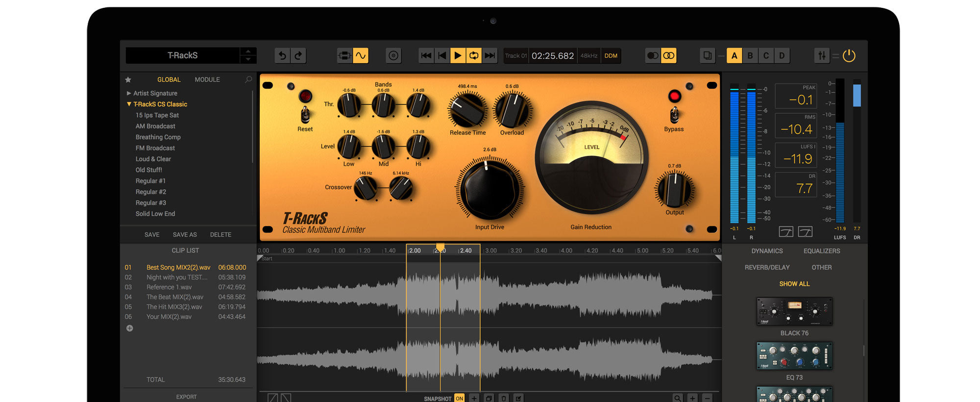
Task: Flip the limiter Bypass switch
Action: (x=674, y=115)
